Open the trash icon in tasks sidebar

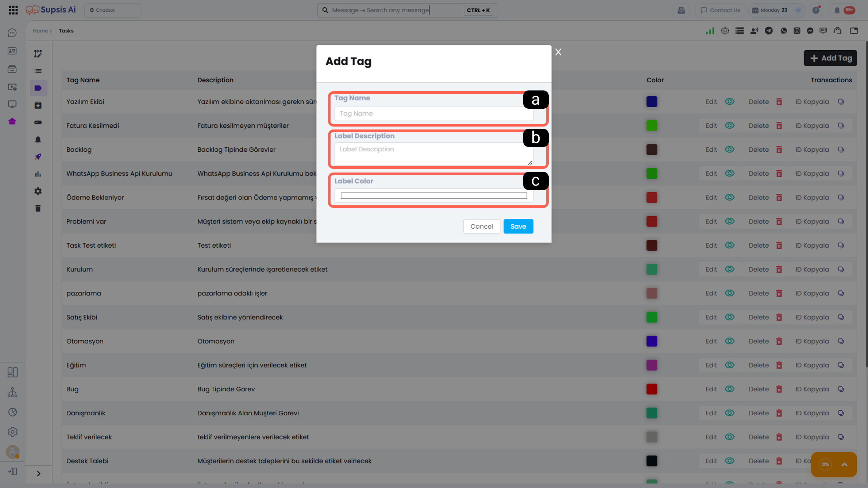pos(38,208)
